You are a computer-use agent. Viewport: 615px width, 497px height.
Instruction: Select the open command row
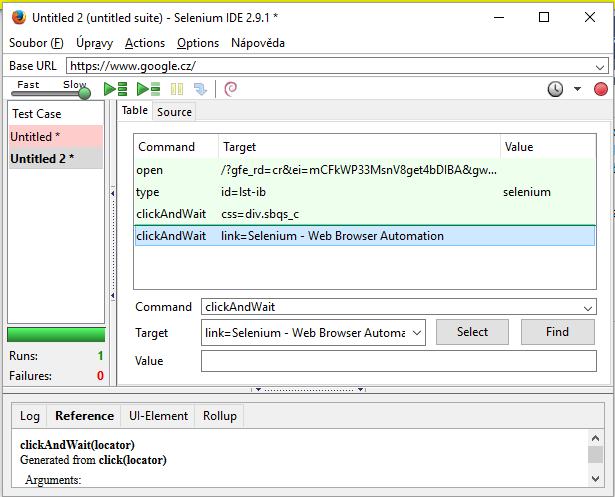[365, 170]
